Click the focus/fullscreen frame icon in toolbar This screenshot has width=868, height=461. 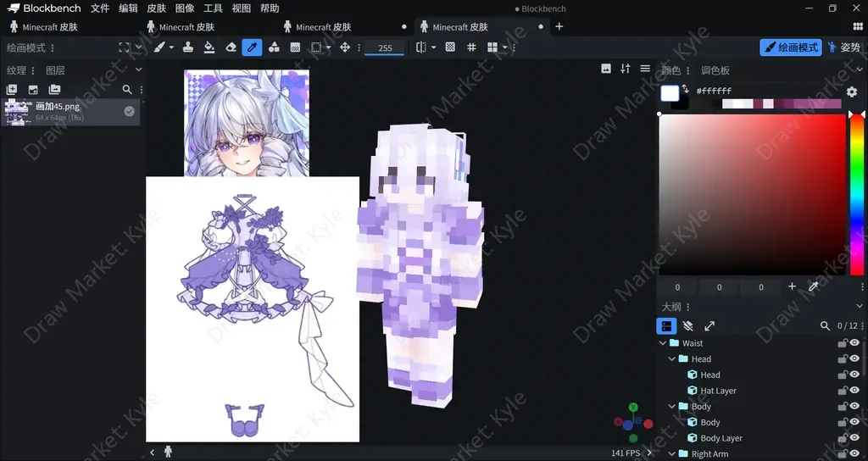[124, 47]
